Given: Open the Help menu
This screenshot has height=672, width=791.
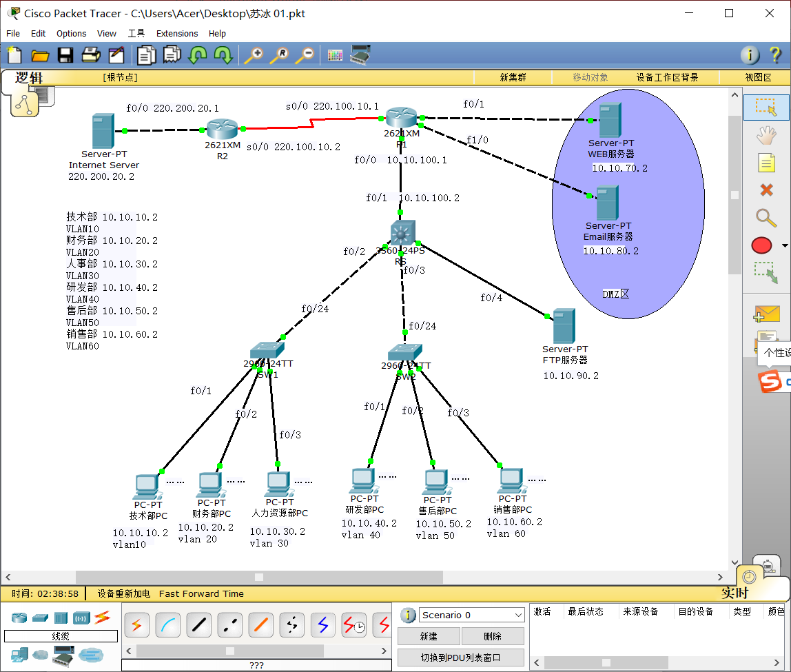Looking at the screenshot, I should pyautogui.click(x=217, y=33).
